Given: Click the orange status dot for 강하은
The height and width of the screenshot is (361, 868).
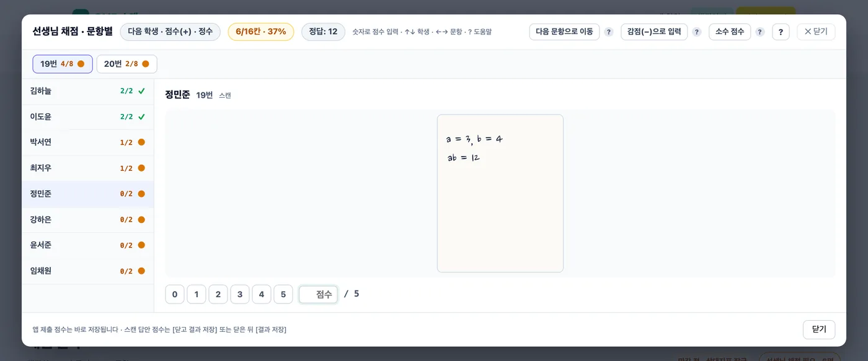Looking at the screenshot, I should 141,219.
